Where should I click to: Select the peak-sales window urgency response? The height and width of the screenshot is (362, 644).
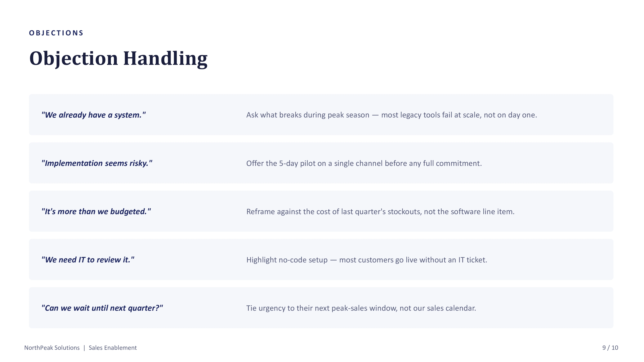[x=361, y=308]
